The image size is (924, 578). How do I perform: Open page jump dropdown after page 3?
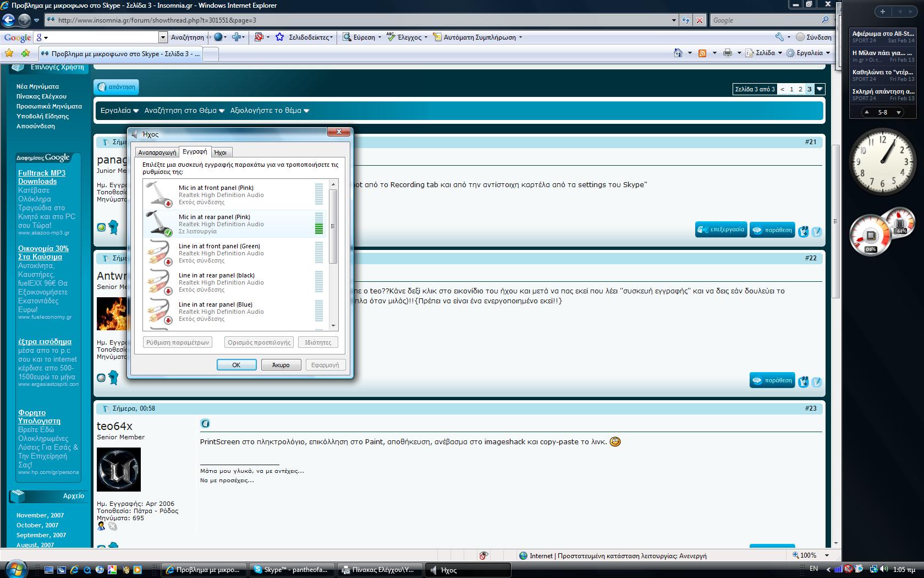(820, 89)
